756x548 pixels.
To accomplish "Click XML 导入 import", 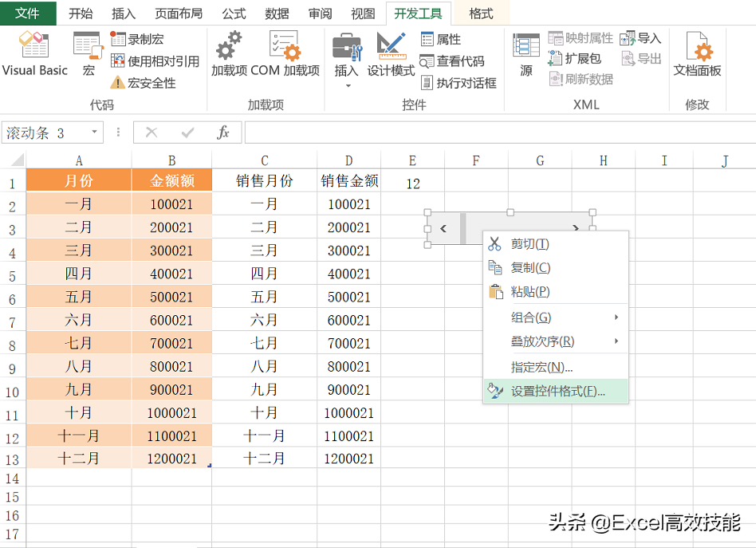I will 640,37.
